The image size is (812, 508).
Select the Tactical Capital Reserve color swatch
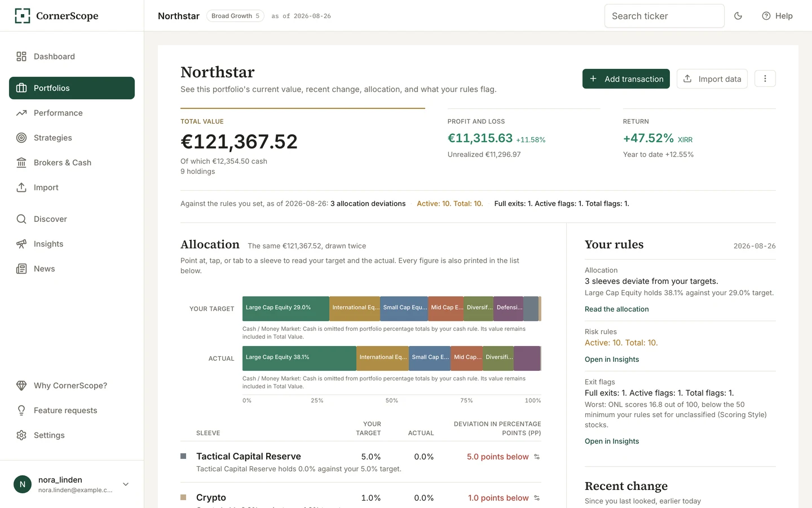[x=183, y=456]
